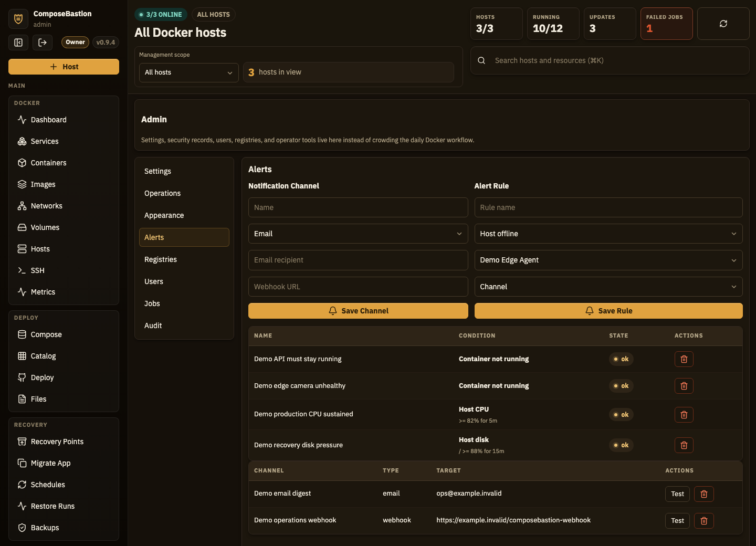This screenshot has height=546, width=756.
Task: Go to the Registries tab
Action: click(x=184, y=259)
